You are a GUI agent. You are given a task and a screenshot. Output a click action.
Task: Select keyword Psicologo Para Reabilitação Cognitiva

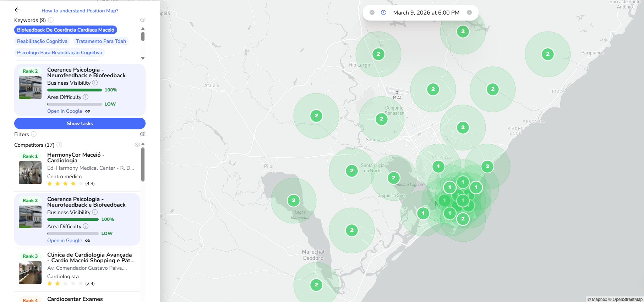point(60,52)
